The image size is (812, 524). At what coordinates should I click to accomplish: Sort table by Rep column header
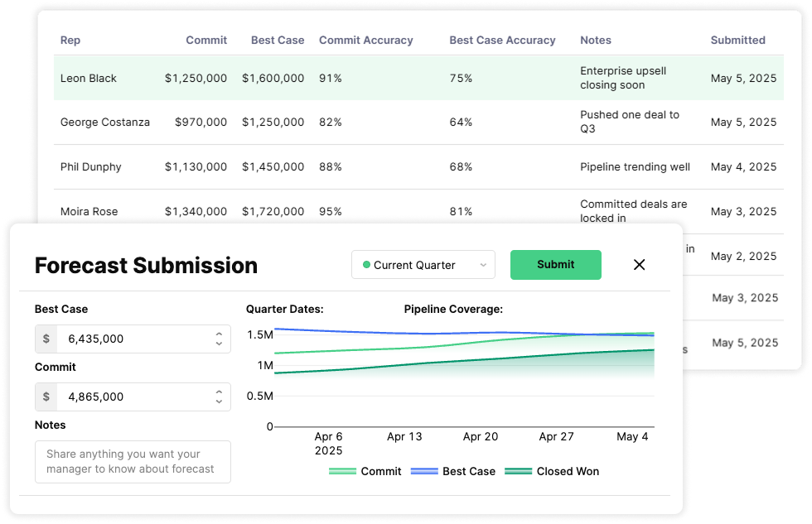point(70,40)
